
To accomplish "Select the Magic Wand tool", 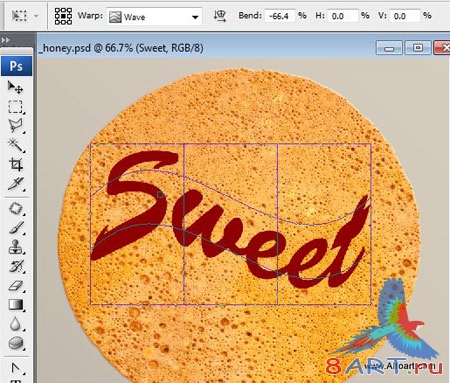I will coord(15,145).
